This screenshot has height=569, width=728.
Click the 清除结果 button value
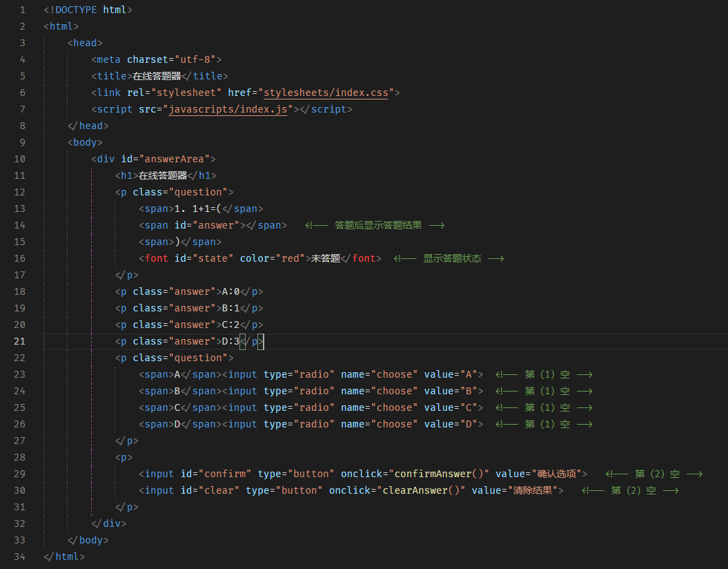point(533,490)
